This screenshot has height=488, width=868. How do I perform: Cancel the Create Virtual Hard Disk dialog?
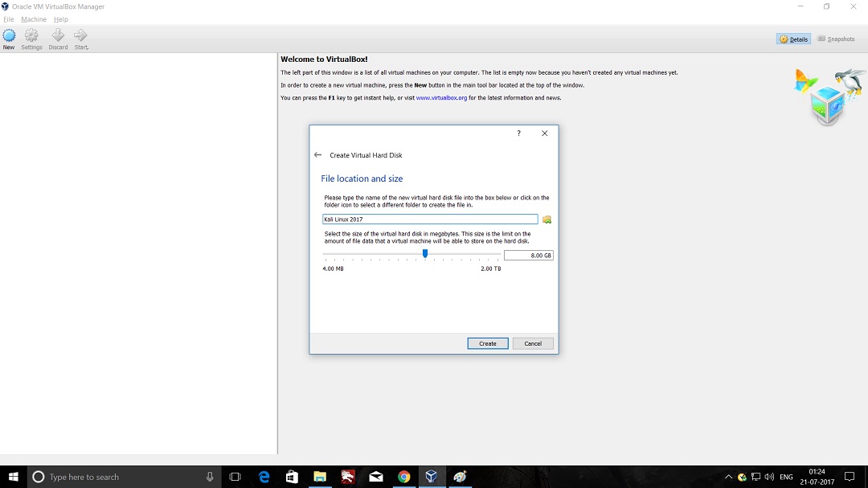pos(533,343)
